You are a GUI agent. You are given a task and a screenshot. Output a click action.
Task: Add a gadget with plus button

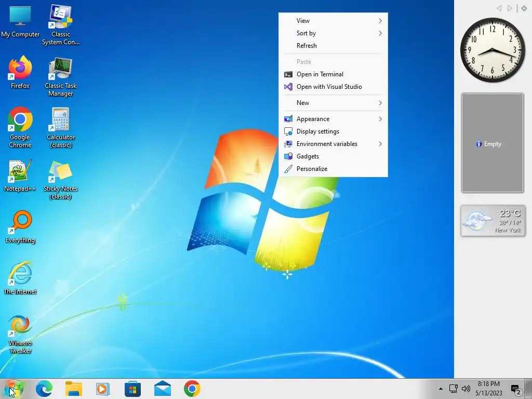524,8
